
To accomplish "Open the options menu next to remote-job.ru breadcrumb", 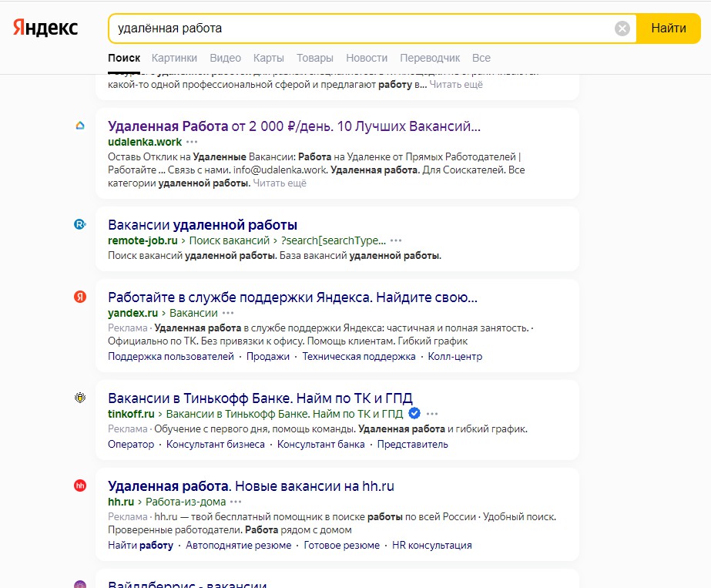I will pyautogui.click(x=396, y=240).
